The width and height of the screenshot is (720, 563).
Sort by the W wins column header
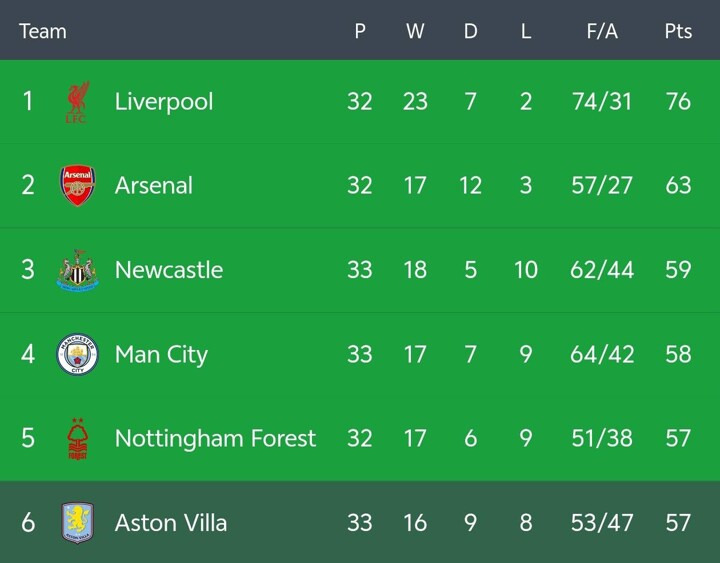point(415,31)
